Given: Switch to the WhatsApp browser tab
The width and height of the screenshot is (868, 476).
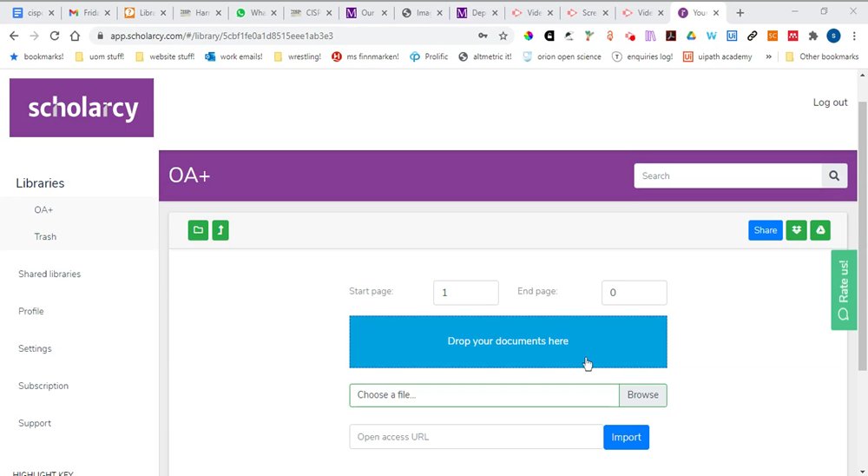Looking at the screenshot, I should pyautogui.click(x=256, y=13).
